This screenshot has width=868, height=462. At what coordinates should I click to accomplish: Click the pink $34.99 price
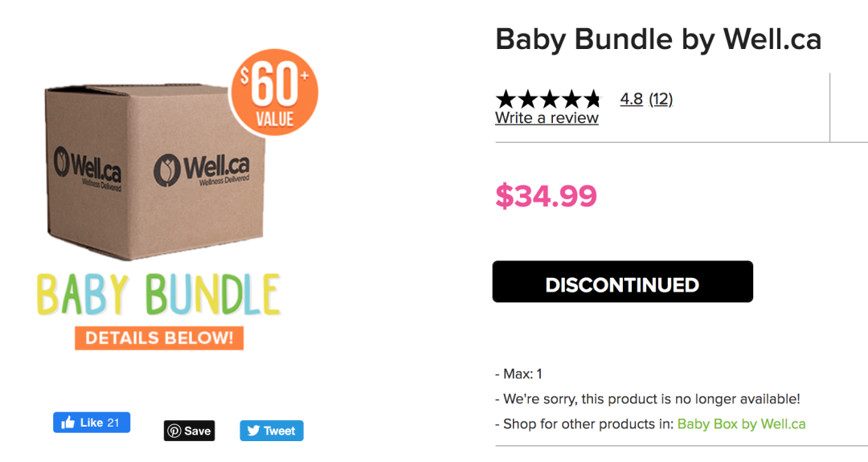[546, 196]
